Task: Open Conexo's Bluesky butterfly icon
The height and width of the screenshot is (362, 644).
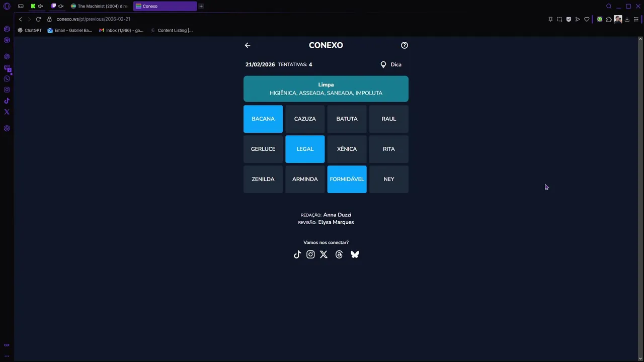Action: click(x=355, y=254)
